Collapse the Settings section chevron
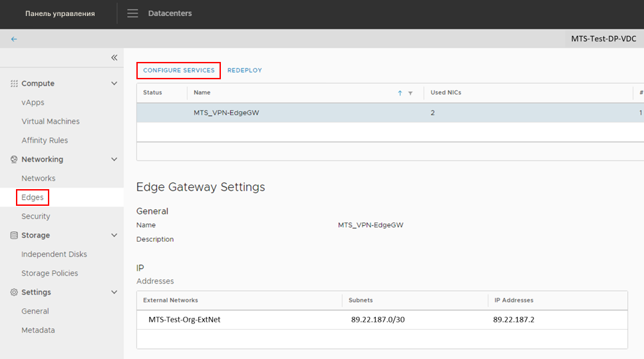Screen dimensions: 644x359 coord(114,292)
